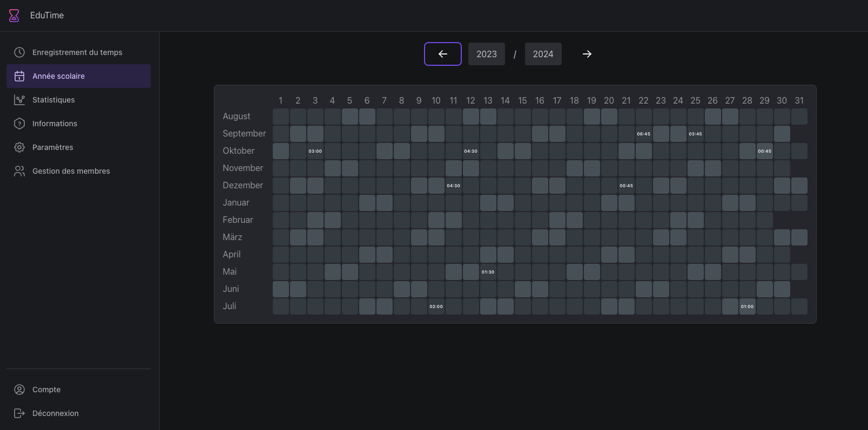Viewport: 868px width, 430px height.
Task: Select the November 30 day cell
Action: 782,168
